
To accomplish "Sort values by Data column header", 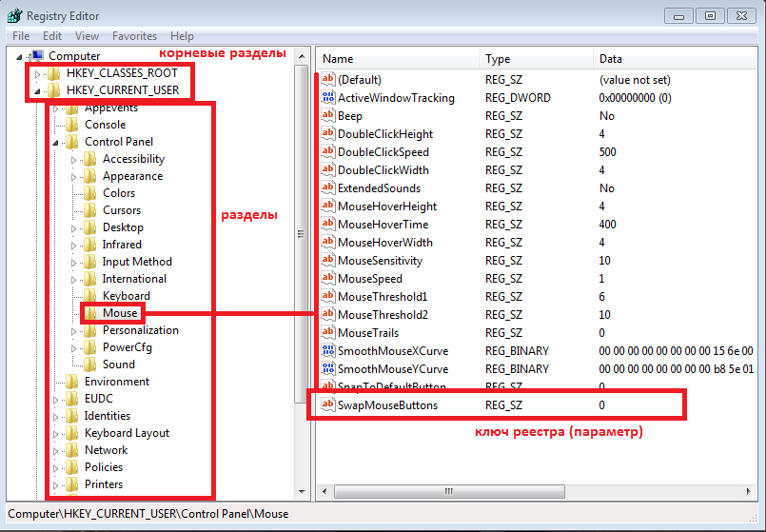I will tap(677, 59).
